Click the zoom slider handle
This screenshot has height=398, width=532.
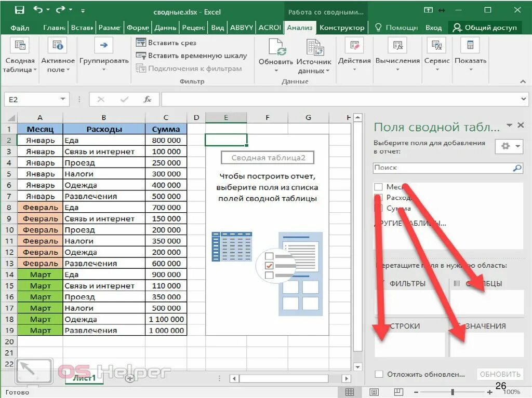(x=453, y=392)
